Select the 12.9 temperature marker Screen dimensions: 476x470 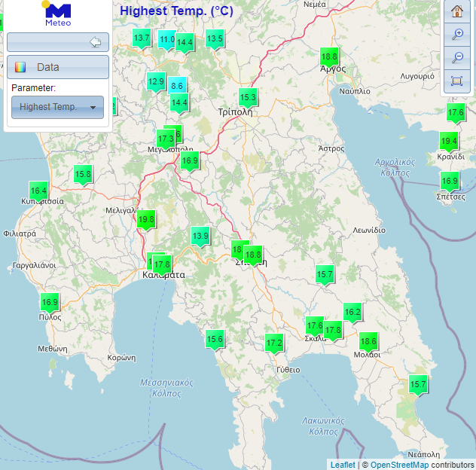click(156, 82)
